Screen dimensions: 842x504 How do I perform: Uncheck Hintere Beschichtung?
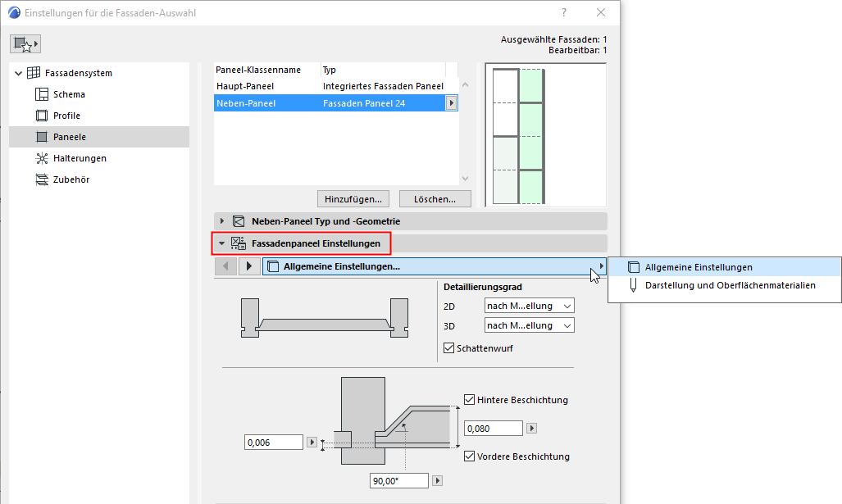(x=468, y=398)
